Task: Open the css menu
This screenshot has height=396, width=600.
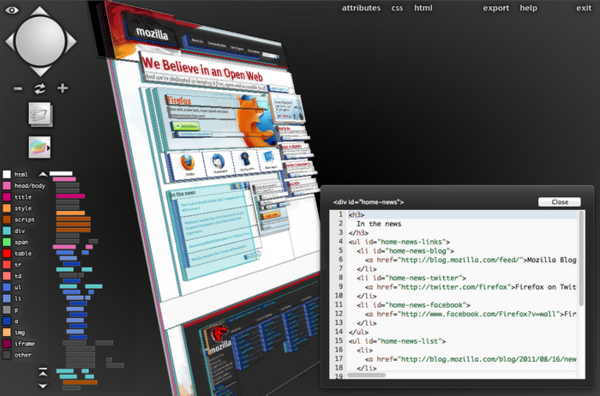Action: coord(397,8)
